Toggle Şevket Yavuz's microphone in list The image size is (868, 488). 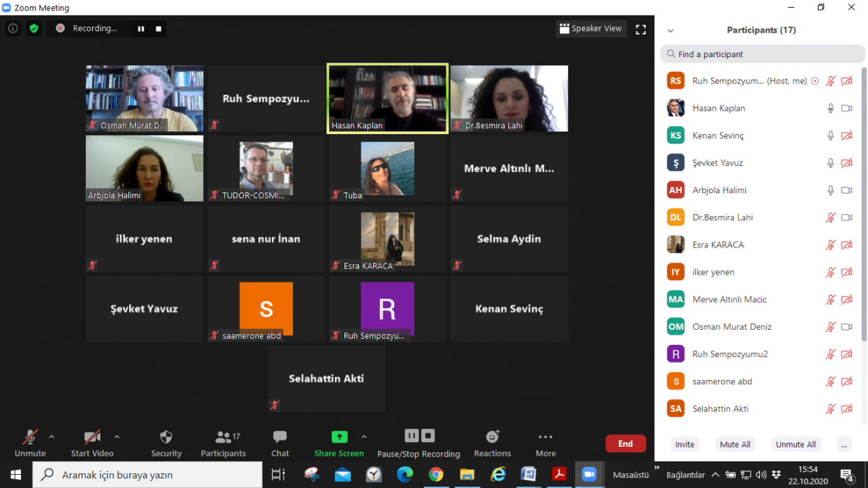click(x=830, y=162)
